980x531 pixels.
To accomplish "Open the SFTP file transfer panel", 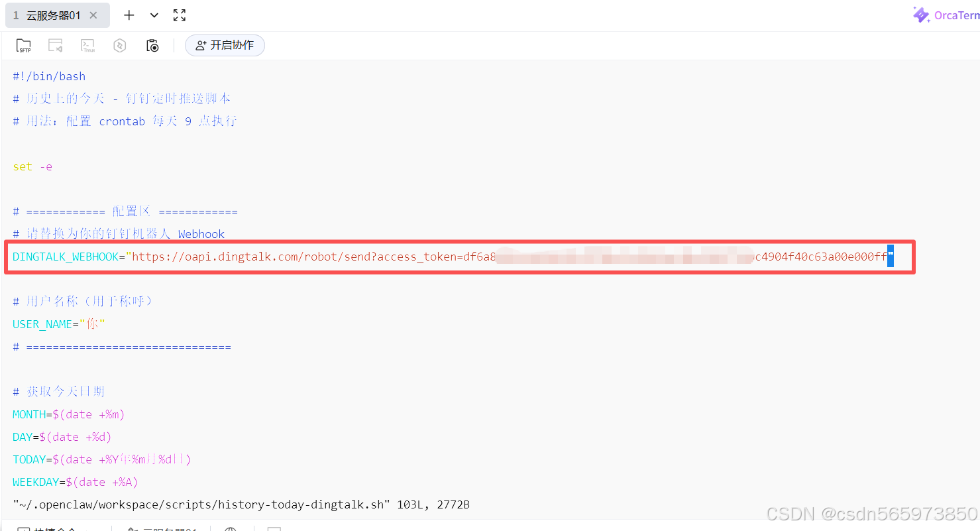I will pyautogui.click(x=24, y=46).
